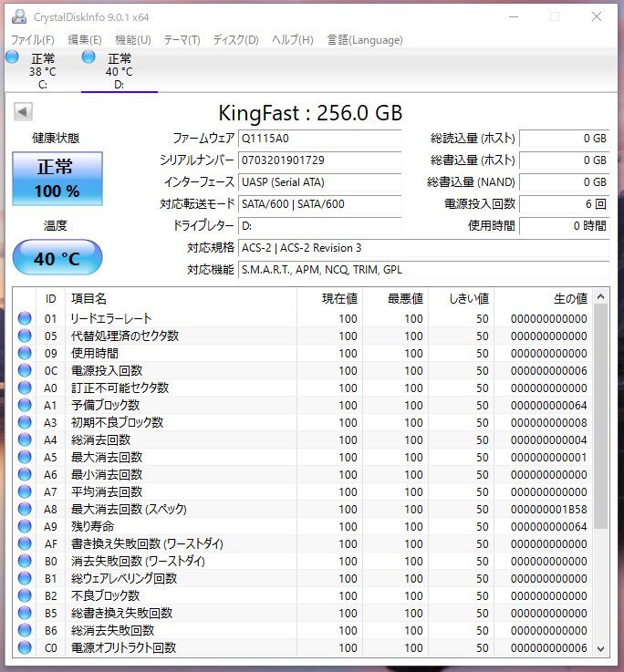This screenshot has width=624, height=672.
Task: Click the blue status dot for ID B5
Action: [25, 613]
